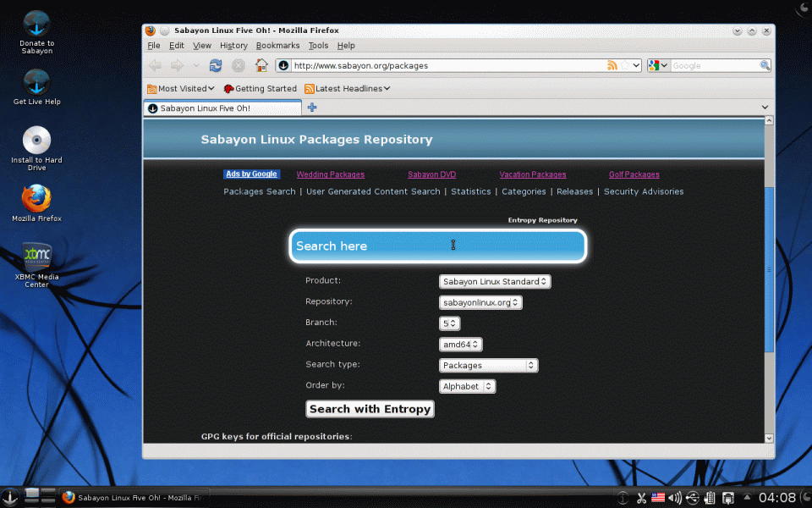Click the Firefox forward arrow button
The height and width of the screenshot is (508, 812).
tap(177, 65)
